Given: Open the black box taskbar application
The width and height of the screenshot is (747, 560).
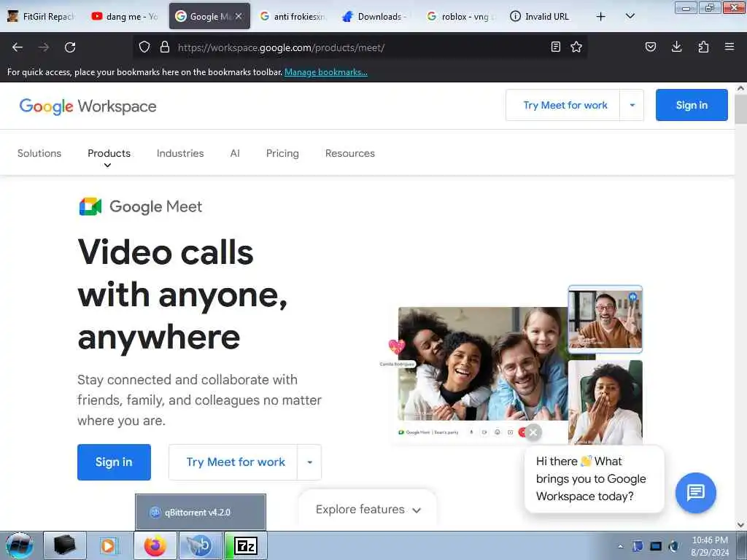Looking at the screenshot, I should coord(65,545).
